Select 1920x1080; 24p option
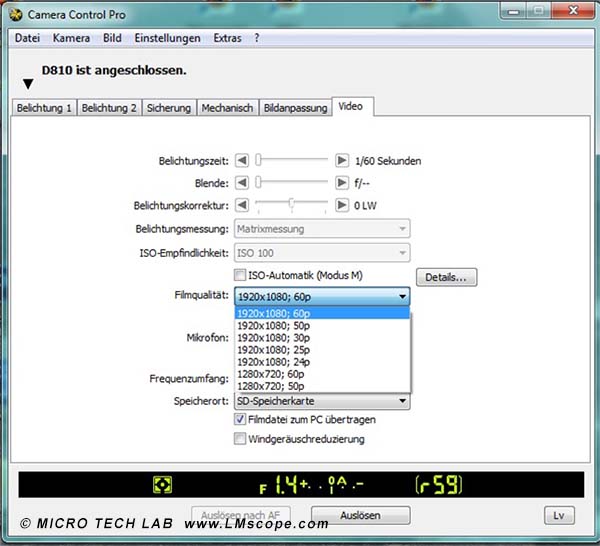Viewport: 600px width, 546px height. tap(322, 362)
